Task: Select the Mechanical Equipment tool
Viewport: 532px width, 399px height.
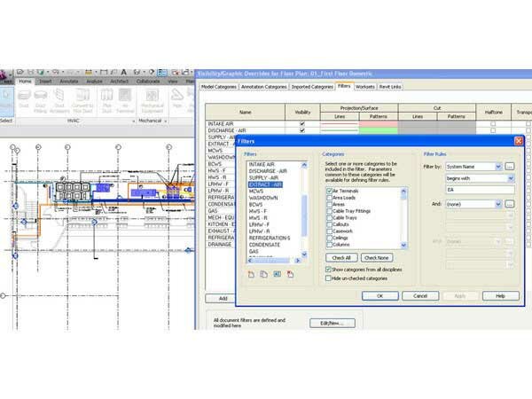Action: point(153,101)
